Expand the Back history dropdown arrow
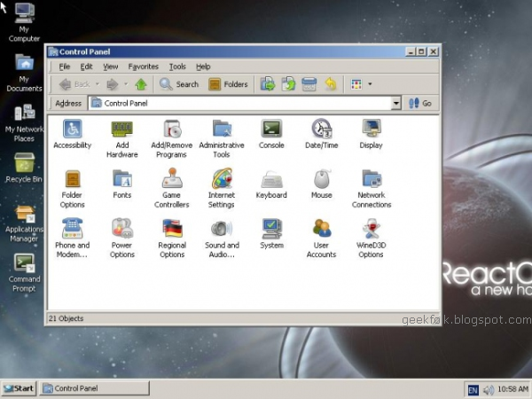This screenshot has width=532, height=399. pyautogui.click(x=98, y=84)
